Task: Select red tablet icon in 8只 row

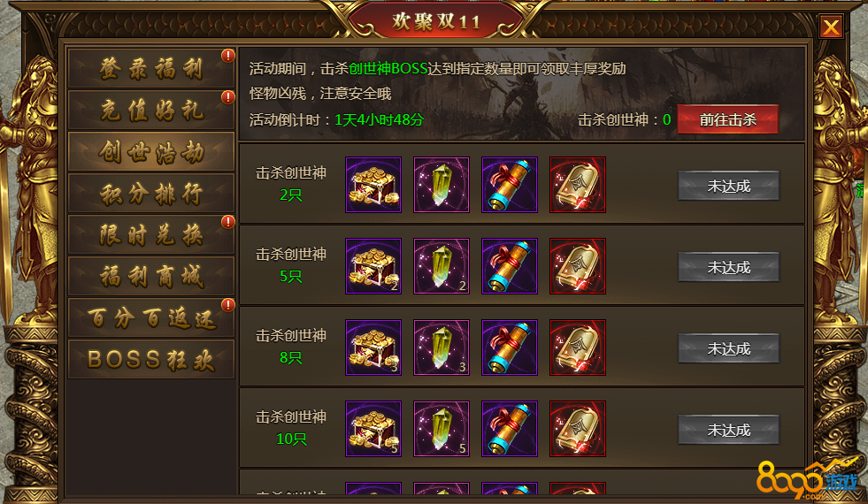Action: tap(578, 347)
